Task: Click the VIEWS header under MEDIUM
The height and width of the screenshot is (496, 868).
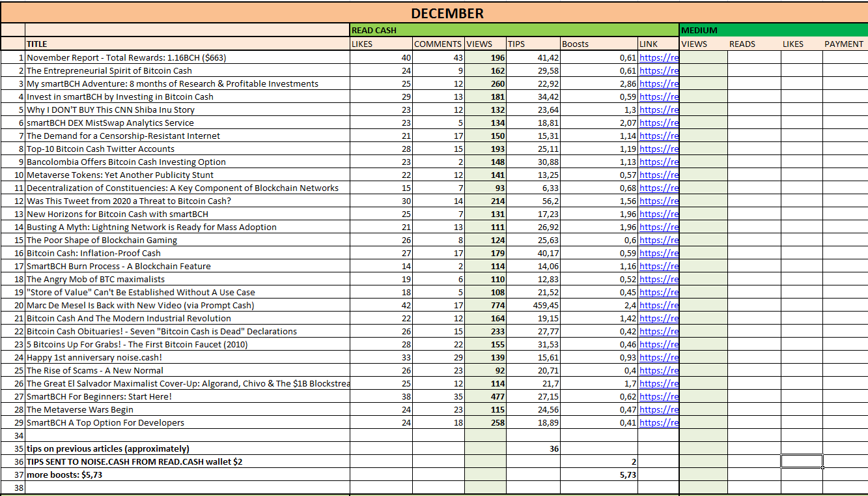Action: (703, 44)
